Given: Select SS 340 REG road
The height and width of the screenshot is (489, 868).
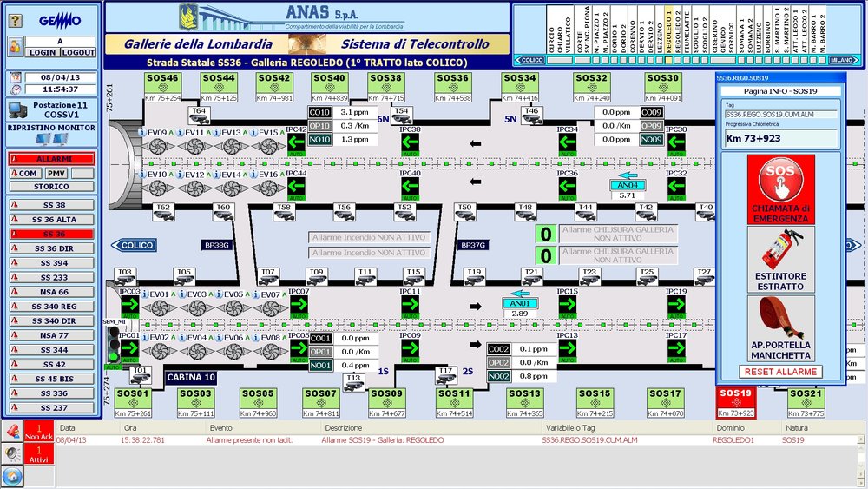Looking at the screenshot, I should [x=51, y=307].
